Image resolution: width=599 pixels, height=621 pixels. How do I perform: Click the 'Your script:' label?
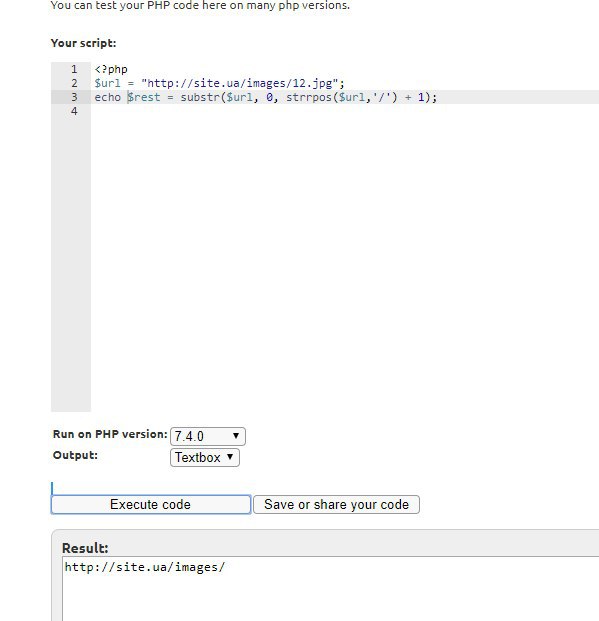84,43
